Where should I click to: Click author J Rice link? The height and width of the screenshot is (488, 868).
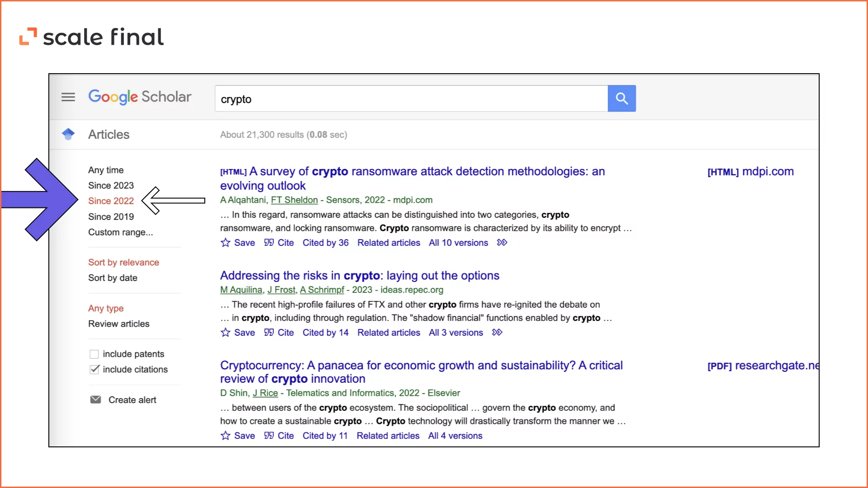265,393
